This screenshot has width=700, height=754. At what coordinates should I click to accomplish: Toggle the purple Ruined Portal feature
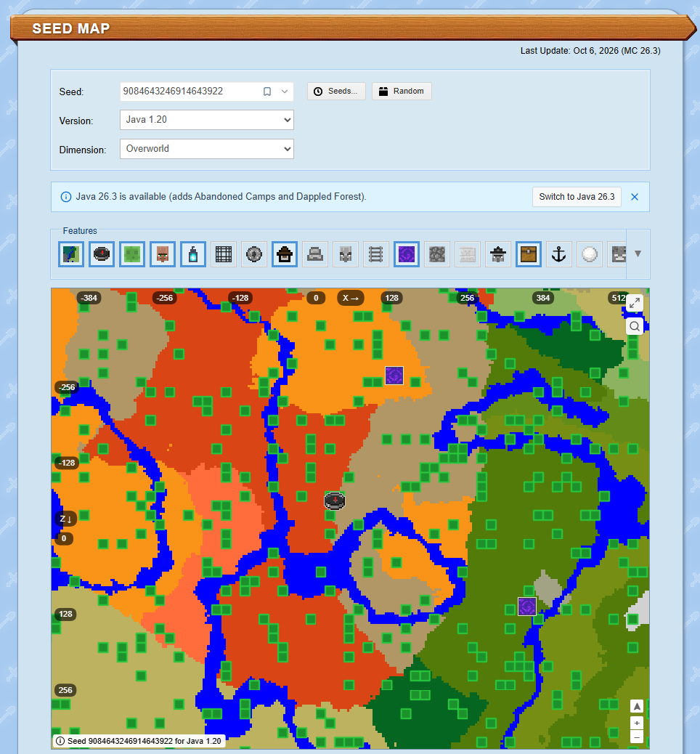point(406,254)
